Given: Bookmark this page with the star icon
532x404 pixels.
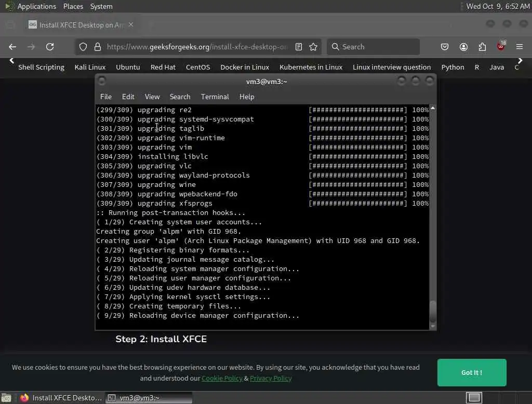Looking at the screenshot, I should point(313,47).
